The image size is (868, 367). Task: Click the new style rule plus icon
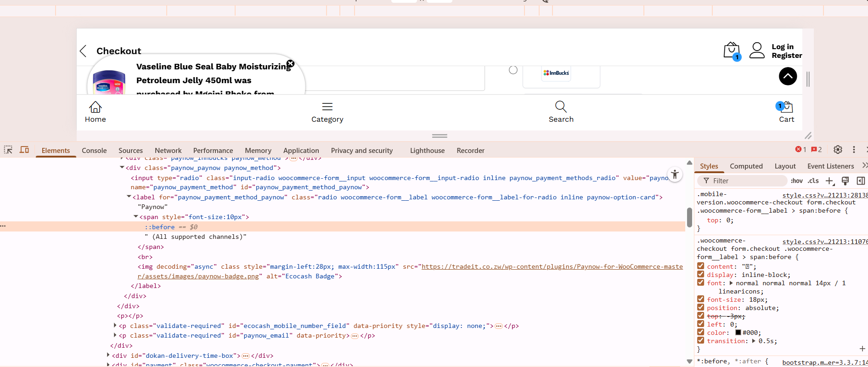click(x=829, y=181)
